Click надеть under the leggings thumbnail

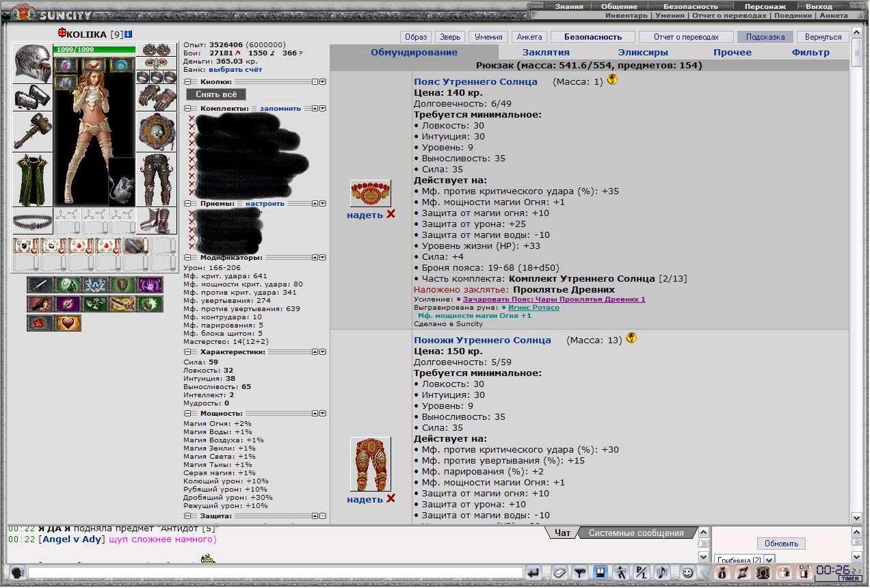[365, 499]
